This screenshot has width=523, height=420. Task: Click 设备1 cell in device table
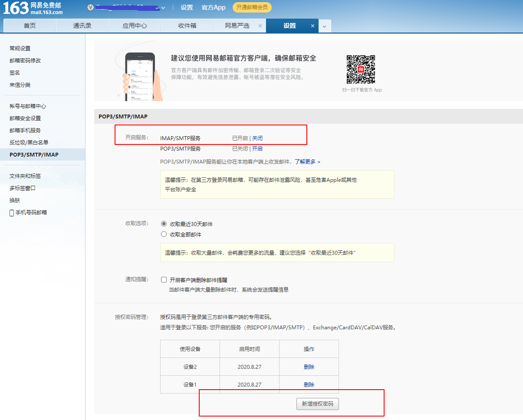[190, 385]
